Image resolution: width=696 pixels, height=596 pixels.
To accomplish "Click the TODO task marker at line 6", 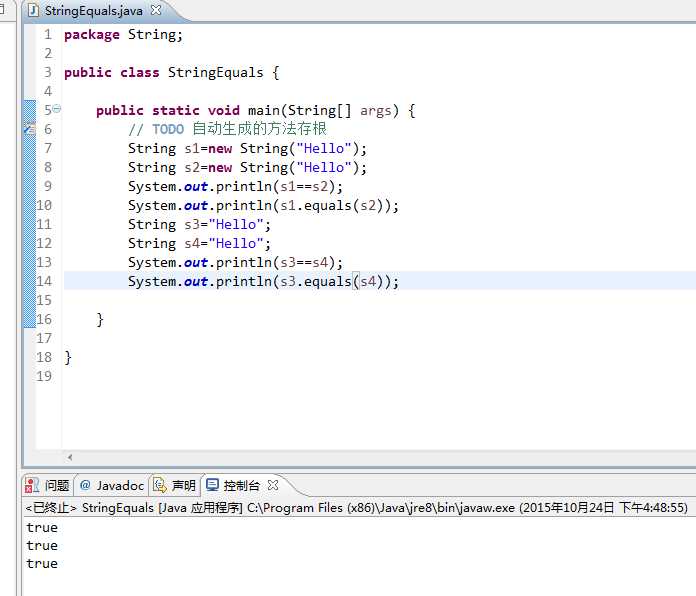I will pos(29,129).
